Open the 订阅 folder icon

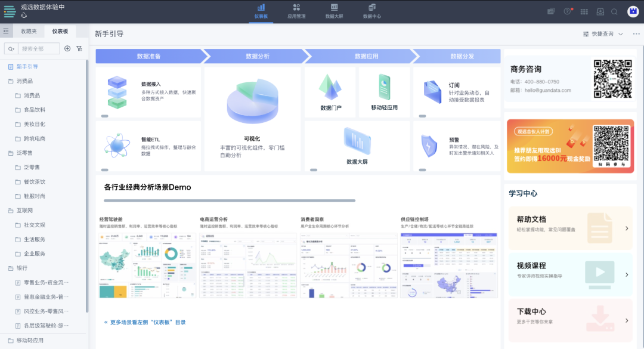(x=432, y=92)
